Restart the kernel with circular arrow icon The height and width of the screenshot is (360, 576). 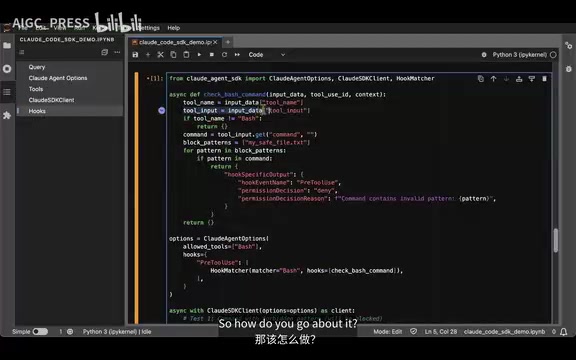click(224, 55)
